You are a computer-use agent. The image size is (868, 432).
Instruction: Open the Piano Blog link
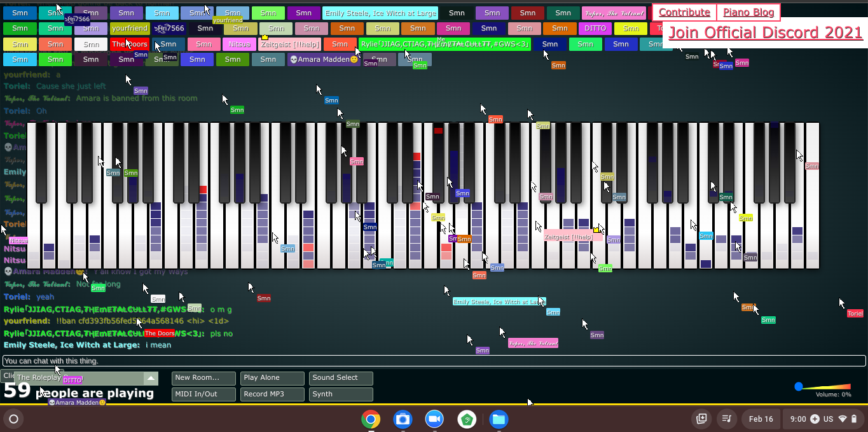[x=748, y=12]
